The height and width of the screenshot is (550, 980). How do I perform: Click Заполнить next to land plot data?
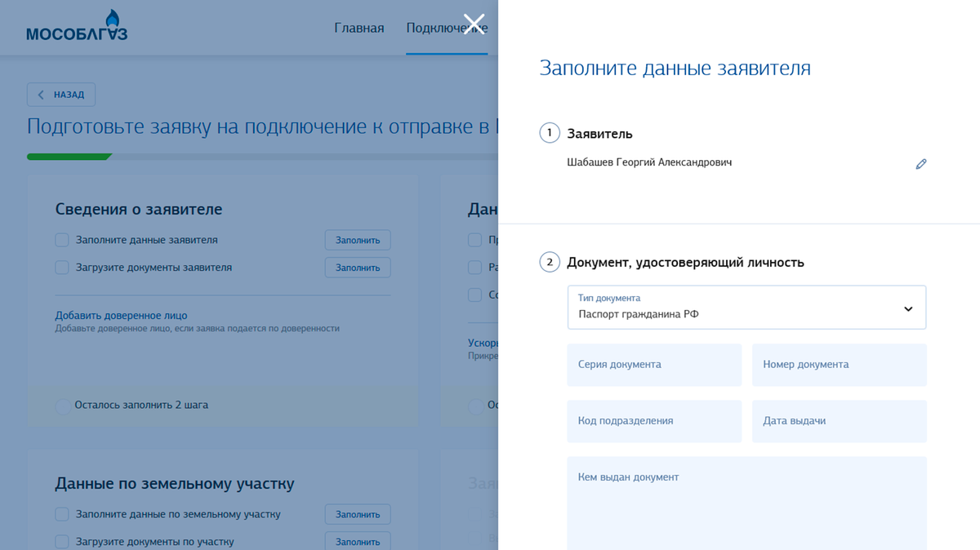pos(358,514)
